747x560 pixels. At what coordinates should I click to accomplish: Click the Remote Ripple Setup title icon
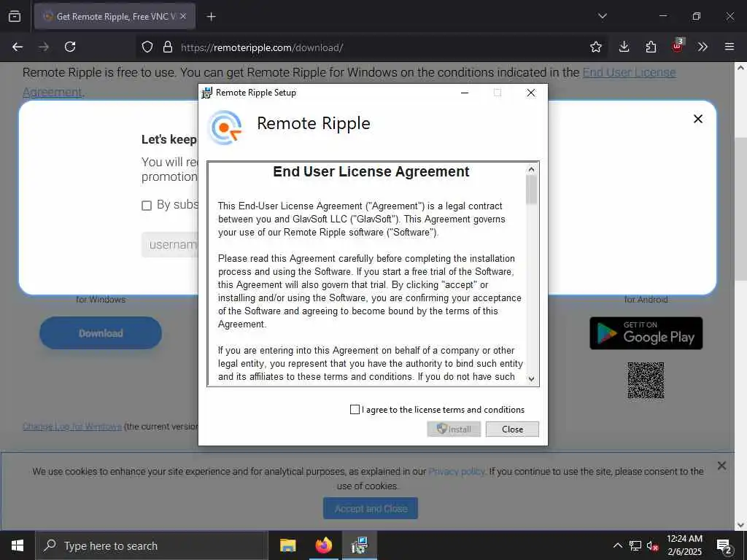[x=206, y=93]
